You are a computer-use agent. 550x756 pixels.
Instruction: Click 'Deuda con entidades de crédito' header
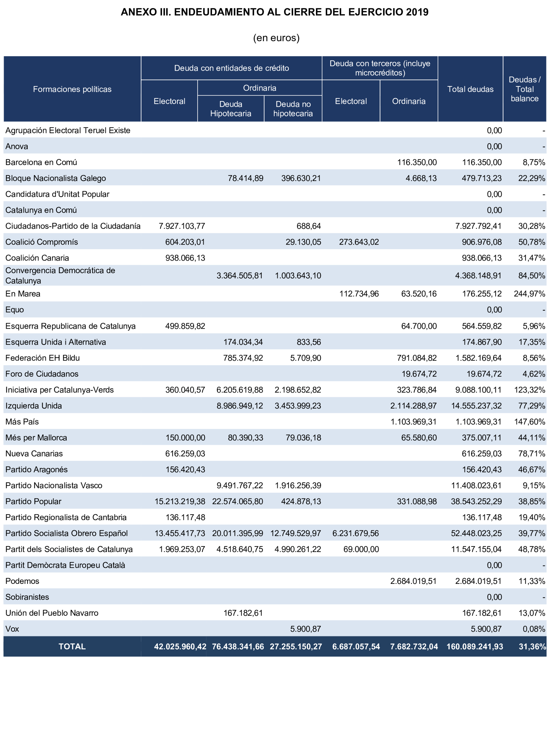231,68
